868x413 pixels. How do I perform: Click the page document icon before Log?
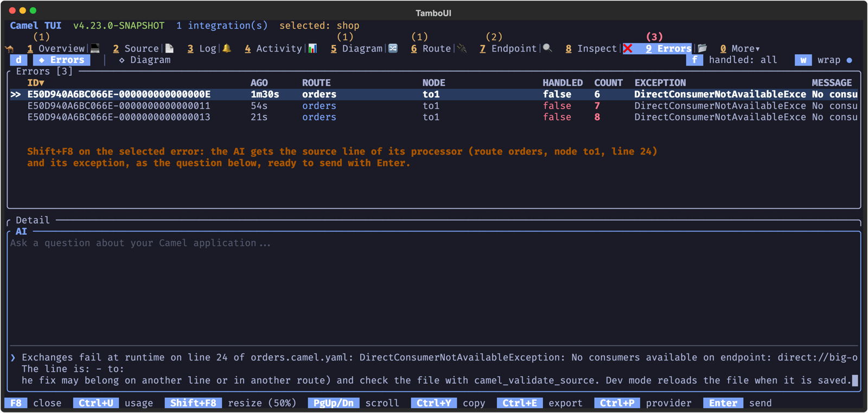click(170, 49)
